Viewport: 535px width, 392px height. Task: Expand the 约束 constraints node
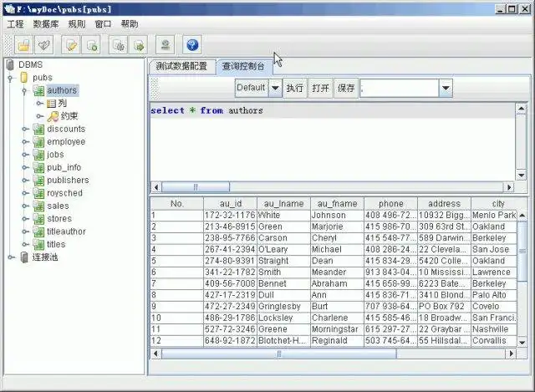40,116
